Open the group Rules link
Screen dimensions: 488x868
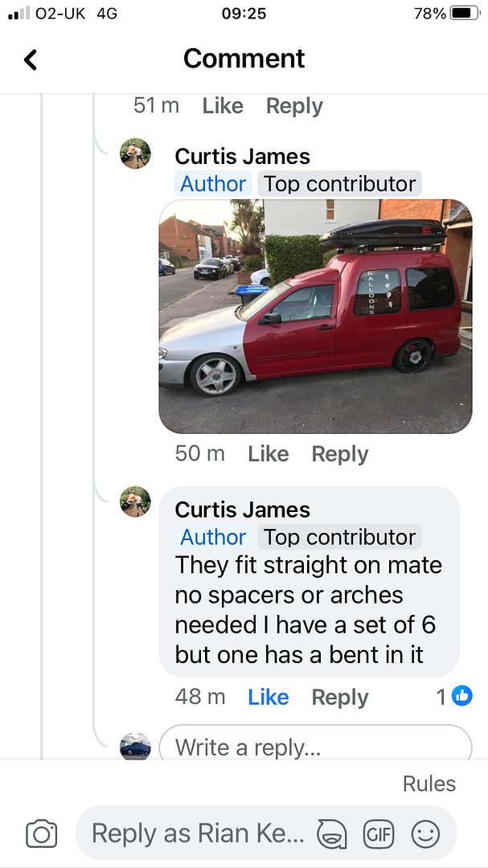pos(429,784)
